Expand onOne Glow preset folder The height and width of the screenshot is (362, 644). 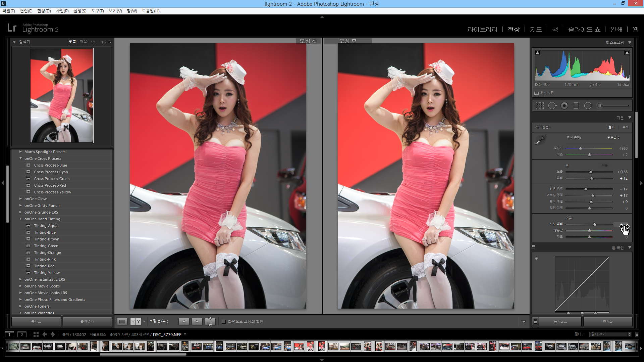click(20, 199)
